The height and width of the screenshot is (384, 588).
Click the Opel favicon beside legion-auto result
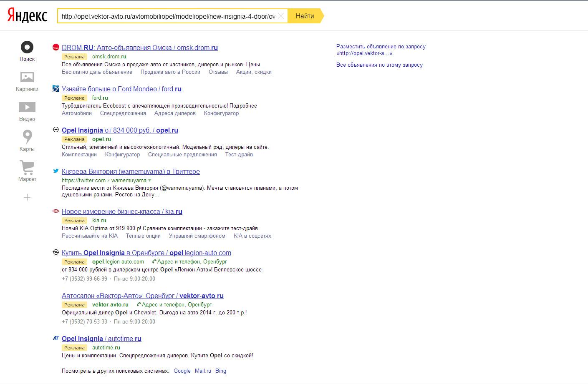point(56,252)
